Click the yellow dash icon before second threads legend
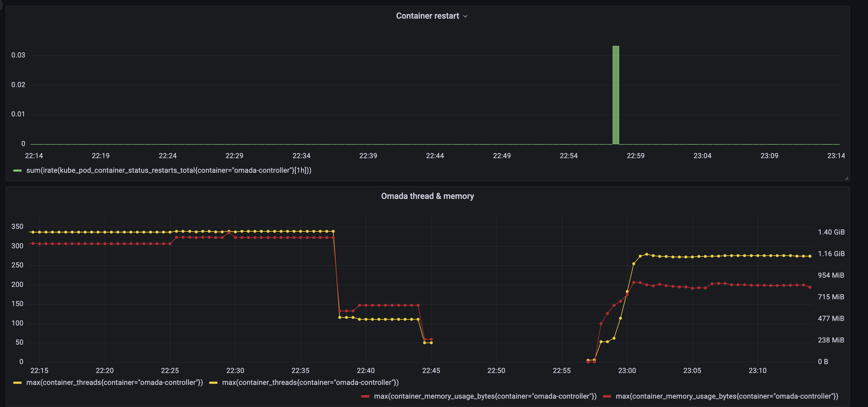Screen dimensions: 868x407 point(213,382)
